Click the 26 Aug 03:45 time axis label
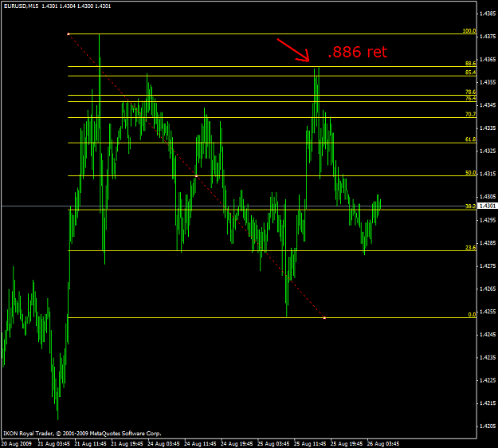Image resolution: width=498 pixels, height=448 pixels. pyautogui.click(x=383, y=443)
